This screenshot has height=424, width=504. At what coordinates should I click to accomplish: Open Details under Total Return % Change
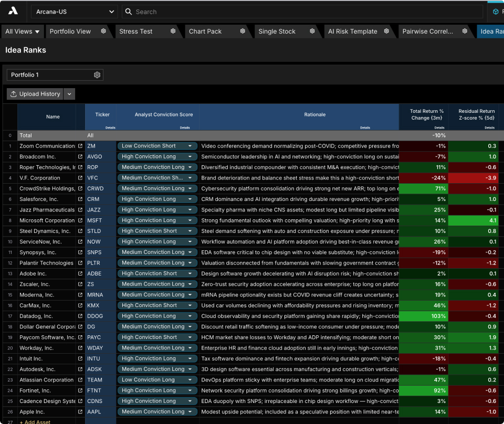pyautogui.click(x=439, y=128)
